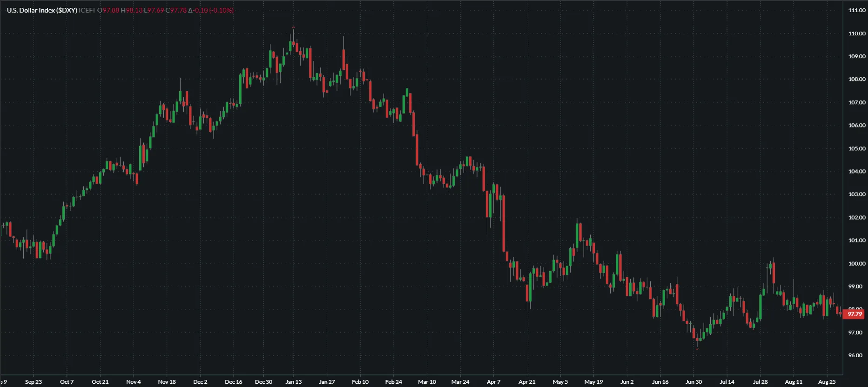Select the Close value C97.78
Viewport: 868px width, 387px height.
[x=176, y=10]
